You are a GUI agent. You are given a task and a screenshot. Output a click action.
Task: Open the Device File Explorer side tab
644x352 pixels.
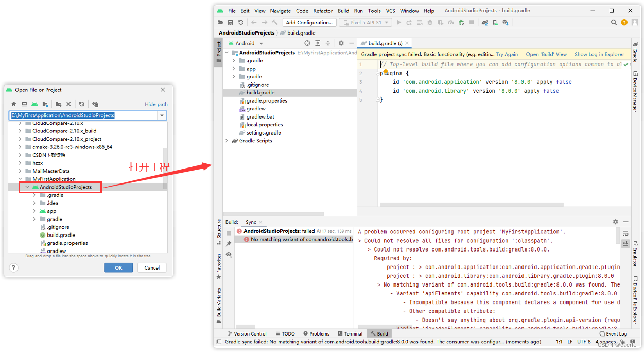(x=635, y=299)
